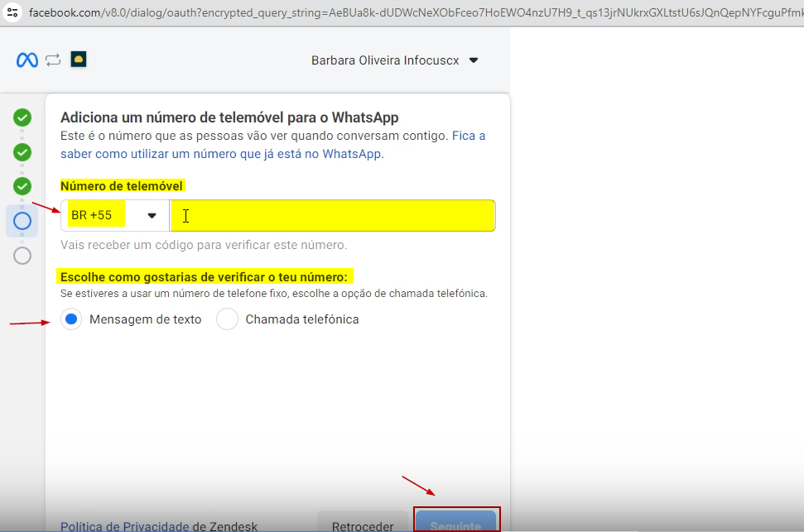Open the BR +55 country code dropdown
Screen dimensions: 804x532
(114, 216)
